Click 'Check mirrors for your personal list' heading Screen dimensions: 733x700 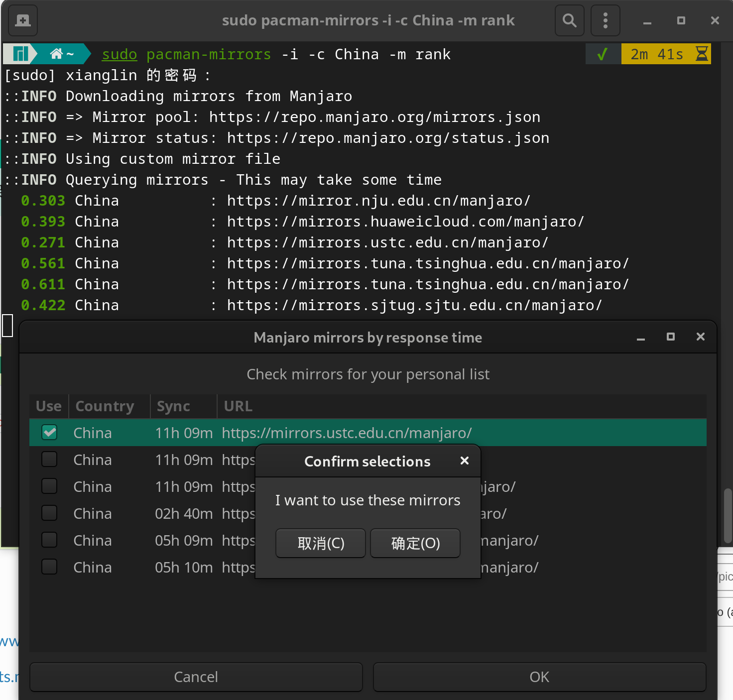[368, 374]
